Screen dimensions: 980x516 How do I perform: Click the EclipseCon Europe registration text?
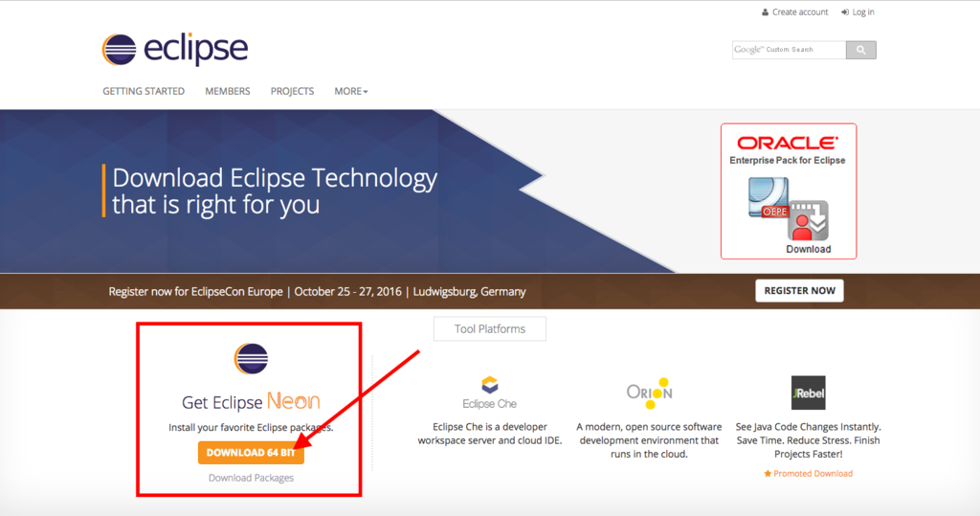point(317,291)
